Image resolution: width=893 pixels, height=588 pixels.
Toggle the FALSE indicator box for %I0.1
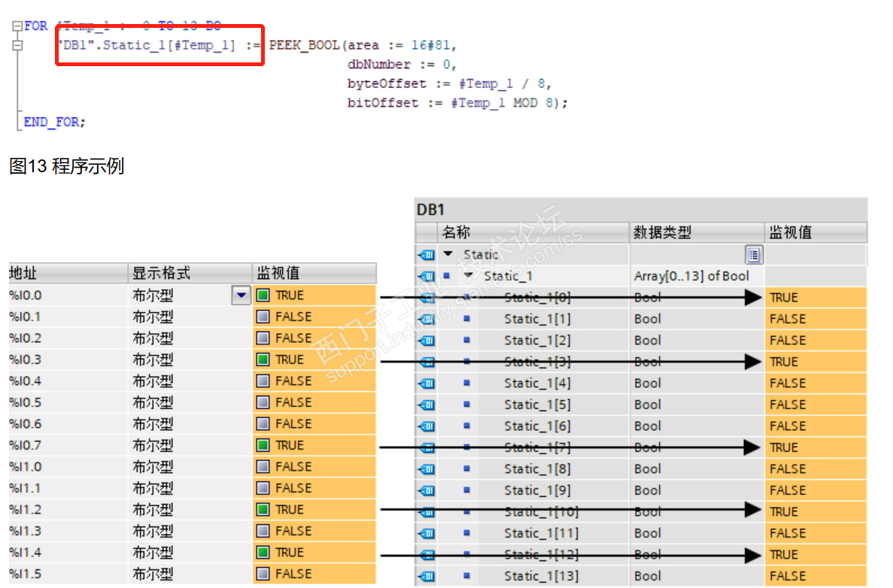pos(263,317)
